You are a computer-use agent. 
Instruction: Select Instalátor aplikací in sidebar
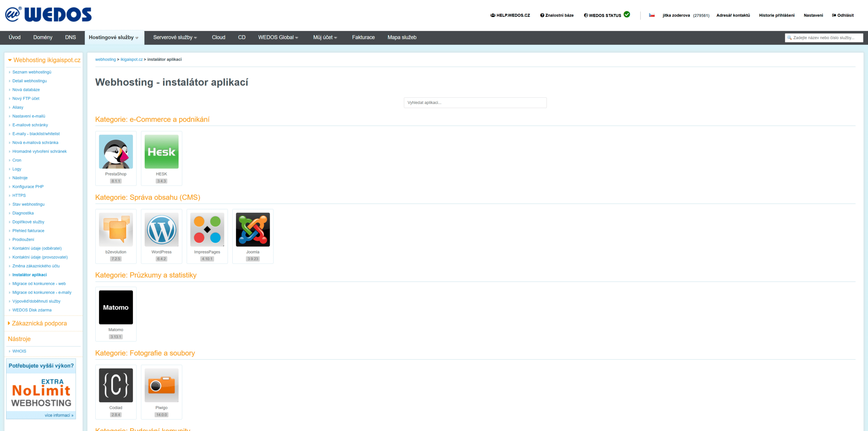point(29,275)
